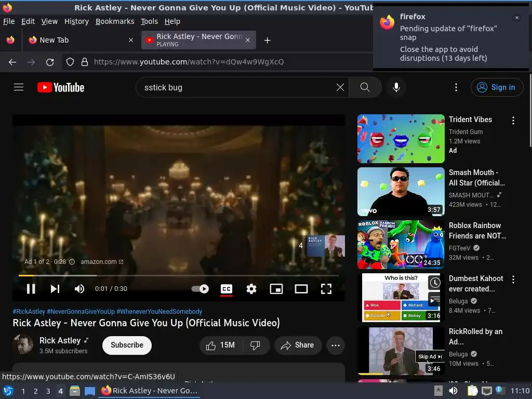Open Smash Mouth All Star thumbnail
The height and width of the screenshot is (399, 532).
point(401,192)
